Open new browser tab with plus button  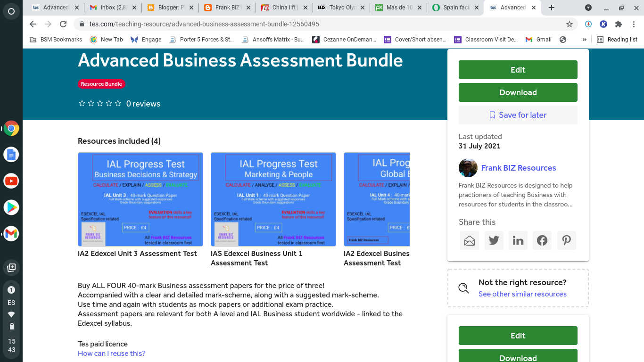552,8
